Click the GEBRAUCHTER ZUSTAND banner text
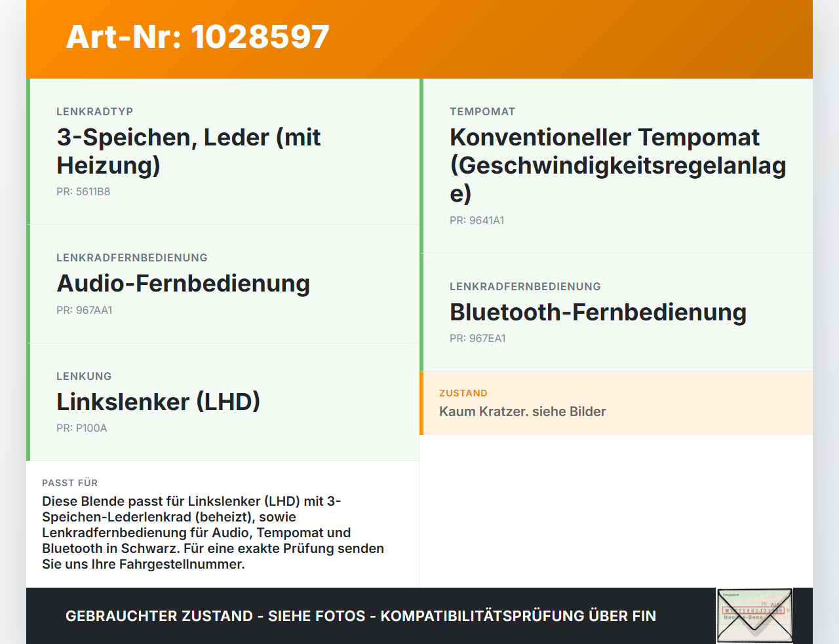Image resolution: width=839 pixels, height=644 pixels. coord(361,616)
